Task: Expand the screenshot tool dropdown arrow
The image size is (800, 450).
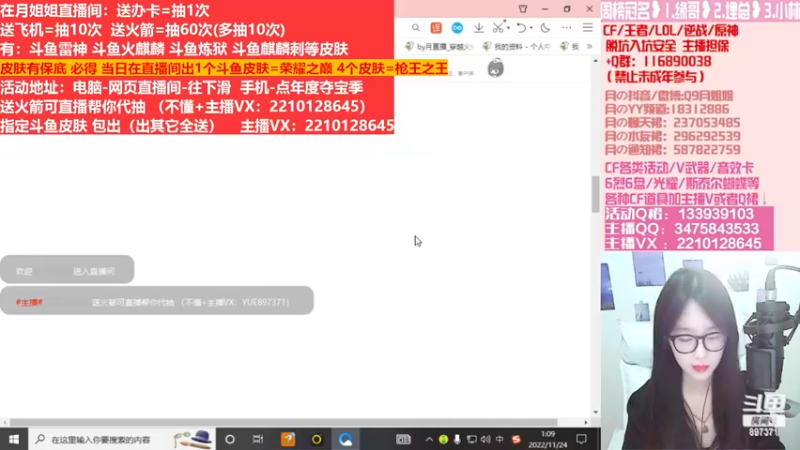Action: [508, 28]
